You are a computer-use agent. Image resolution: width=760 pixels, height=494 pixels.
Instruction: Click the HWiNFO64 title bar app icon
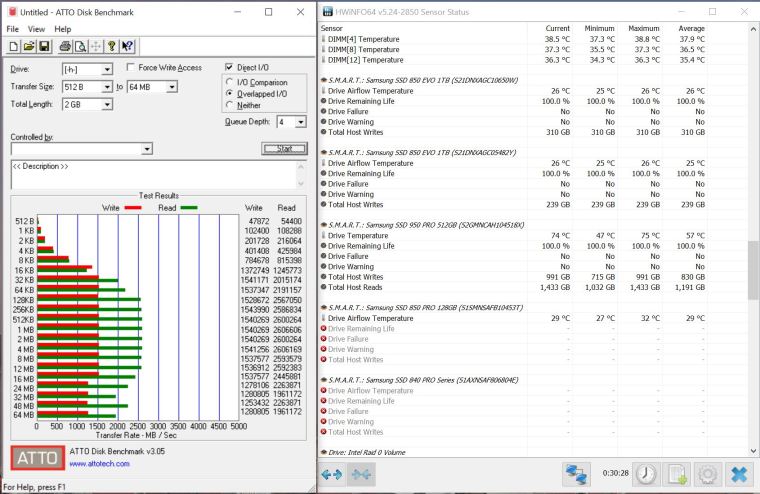[x=328, y=12]
